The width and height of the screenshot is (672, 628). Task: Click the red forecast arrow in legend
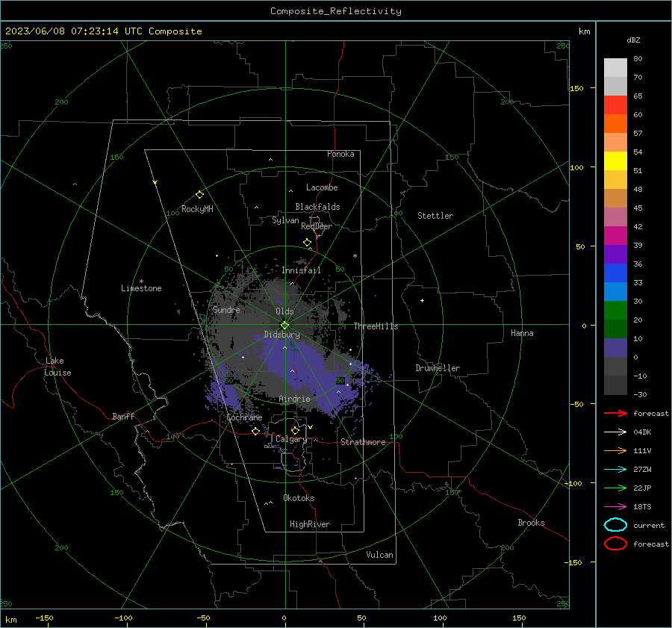pyautogui.click(x=615, y=413)
